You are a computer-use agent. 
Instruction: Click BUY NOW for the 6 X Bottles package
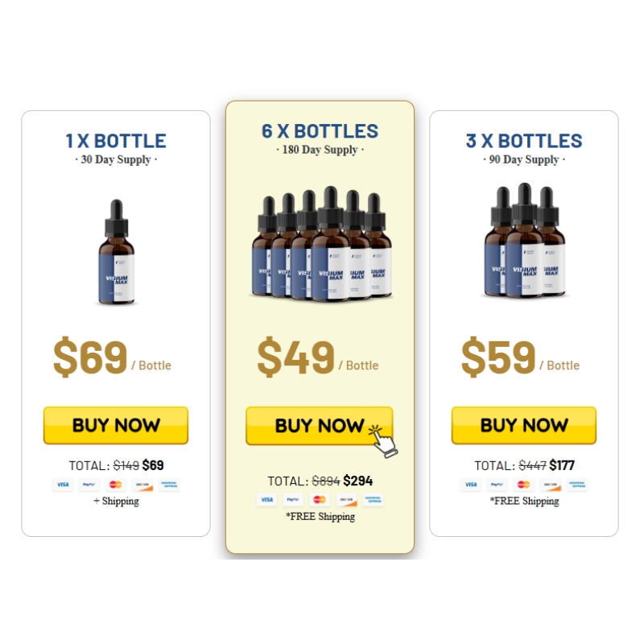tap(320, 426)
